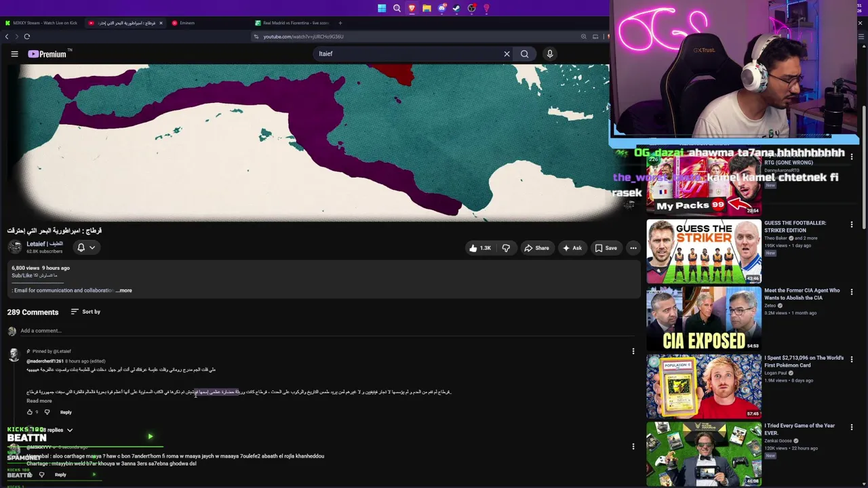Run search with the magnifier button
The height and width of the screenshot is (488, 868).
point(525,54)
